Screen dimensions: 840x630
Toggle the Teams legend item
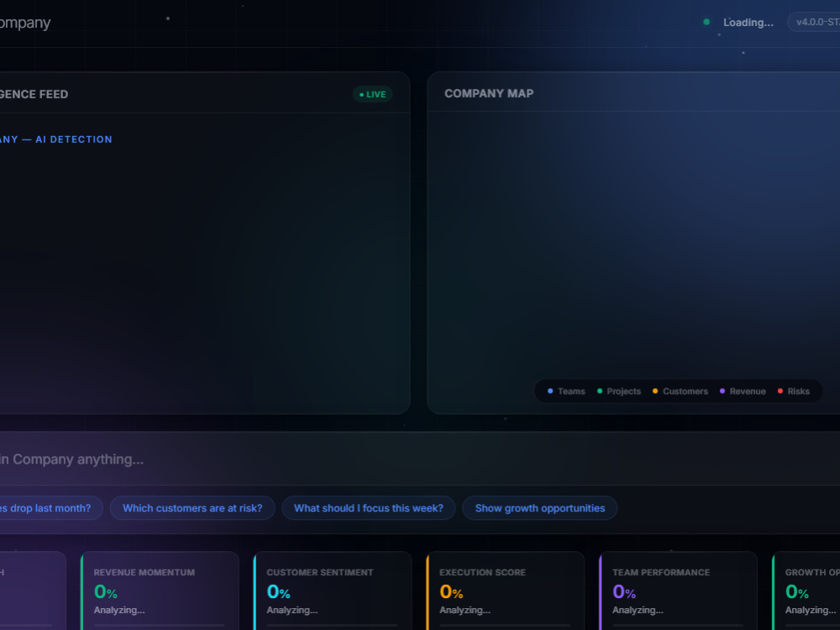point(565,391)
